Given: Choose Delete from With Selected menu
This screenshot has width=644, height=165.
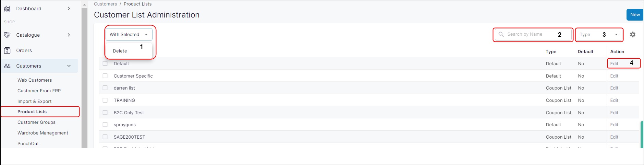Looking at the screenshot, I should (120, 51).
